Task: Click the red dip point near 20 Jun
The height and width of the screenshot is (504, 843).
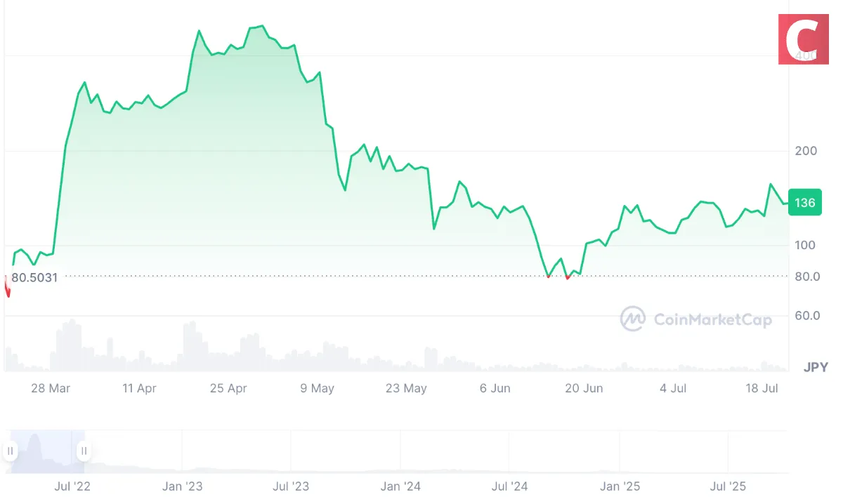Action: [568, 277]
